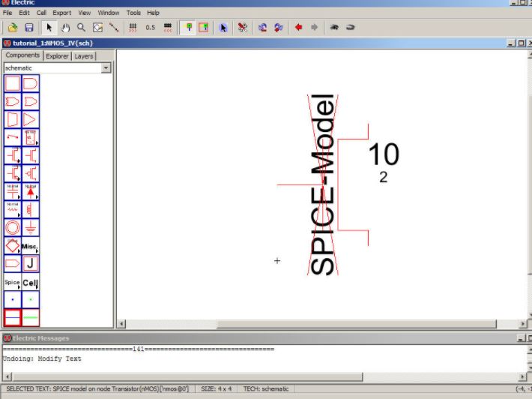Click the red Undo arrow
532x399 pixels.
click(298, 28)
